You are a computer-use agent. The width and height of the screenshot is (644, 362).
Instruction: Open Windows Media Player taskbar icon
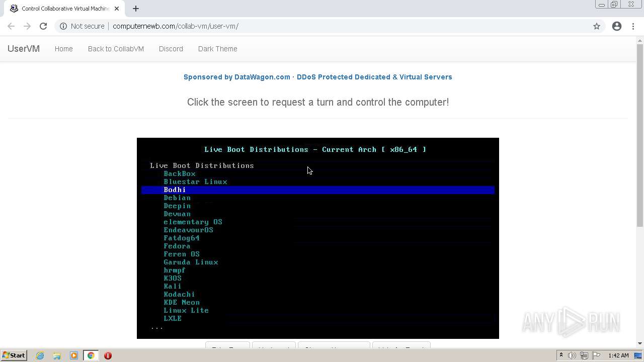pos(74,355)
